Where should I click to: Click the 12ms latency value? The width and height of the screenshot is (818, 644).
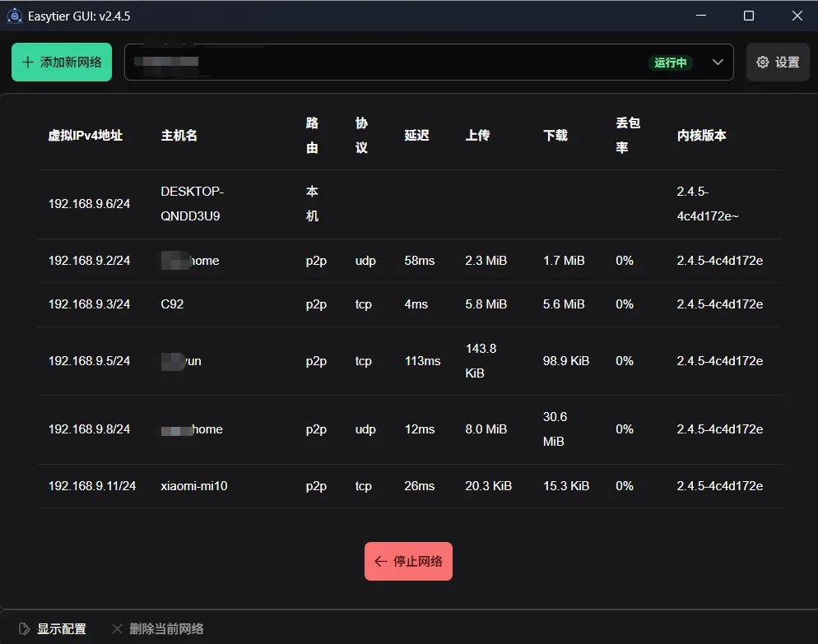(x=420, y=429)
